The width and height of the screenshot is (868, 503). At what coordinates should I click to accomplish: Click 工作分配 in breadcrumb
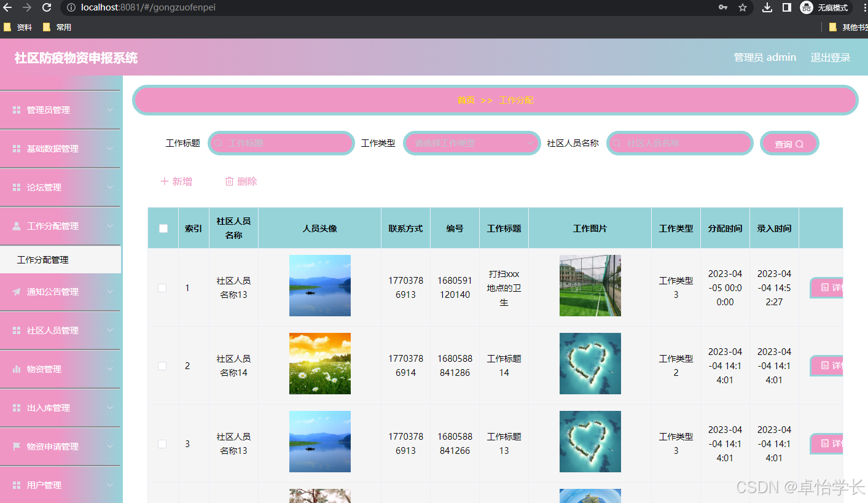coord(517,100)
